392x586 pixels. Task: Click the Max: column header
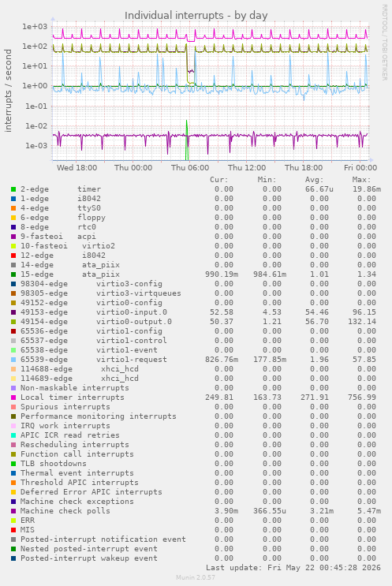pos(361,180)
